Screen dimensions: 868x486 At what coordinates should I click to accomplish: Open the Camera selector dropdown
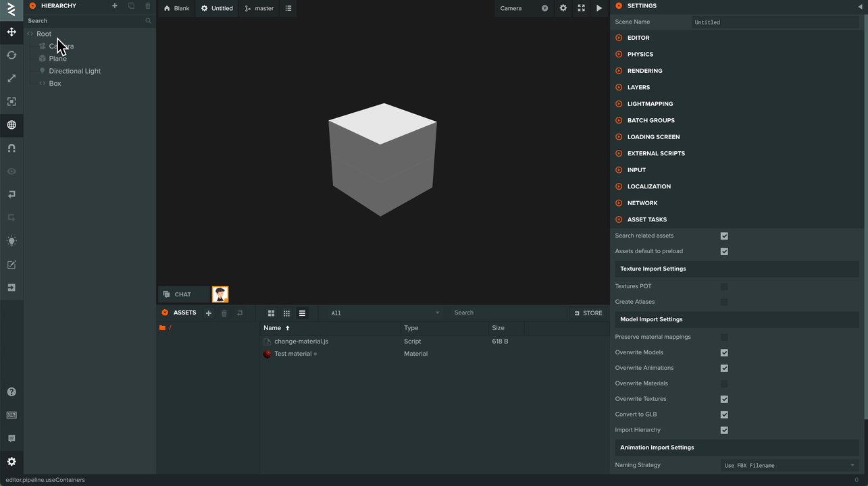pyautogui.click(x=524, y=8)
